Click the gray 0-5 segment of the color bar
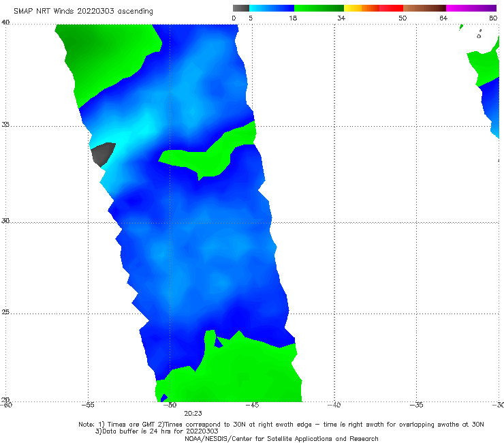The image size is (504, 443). (x=241, y=8)
